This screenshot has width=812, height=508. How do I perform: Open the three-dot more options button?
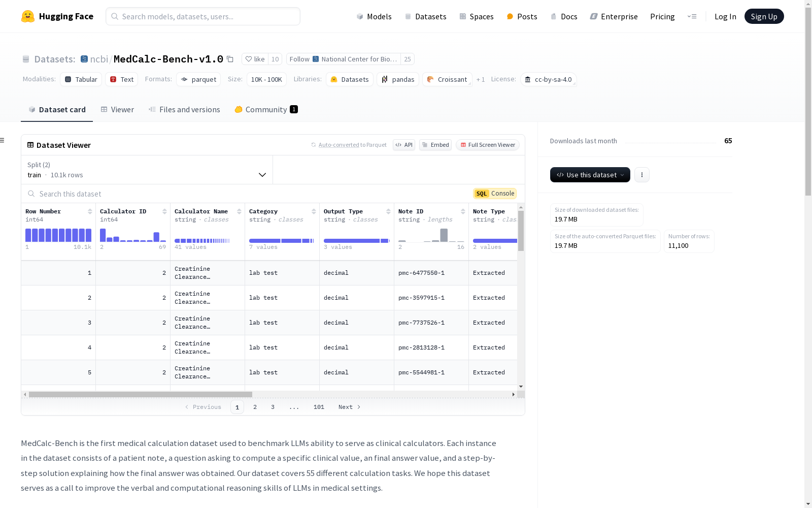click(642, 175)
